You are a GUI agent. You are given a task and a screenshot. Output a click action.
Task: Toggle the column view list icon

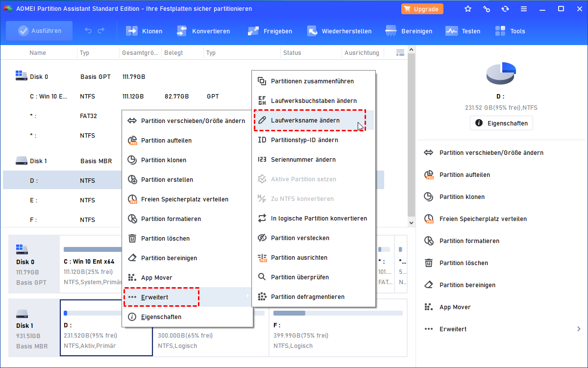pyautogui.click(x=400, y=52)
